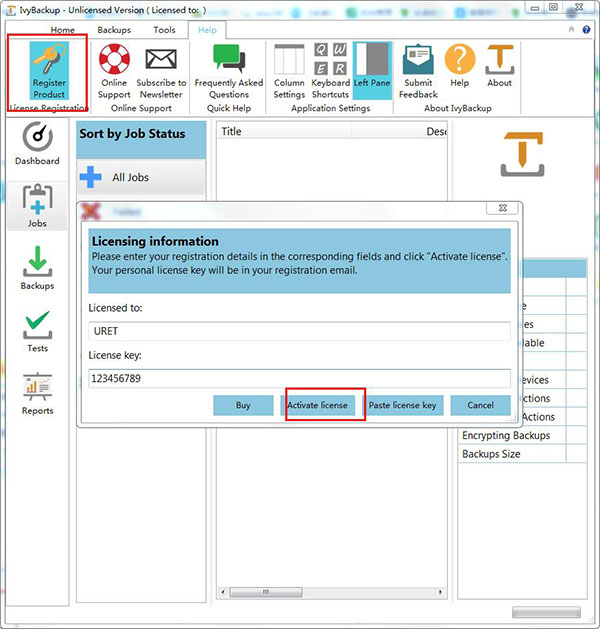600x629 pixels.
Task: Switch to the Tools ribbon tab
Action: [164, 30]
